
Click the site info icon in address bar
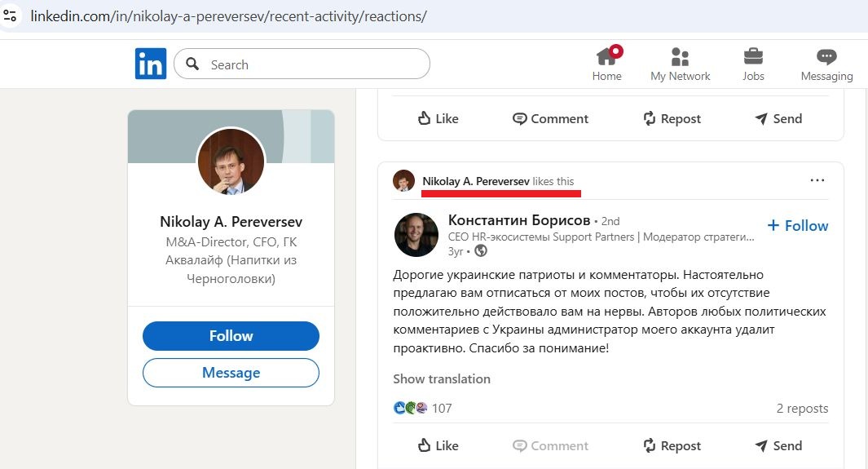[10, 15]
